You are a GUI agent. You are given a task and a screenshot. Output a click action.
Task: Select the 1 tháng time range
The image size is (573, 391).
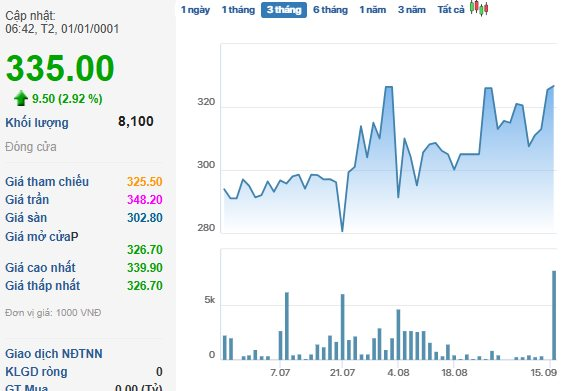(238, 10)
